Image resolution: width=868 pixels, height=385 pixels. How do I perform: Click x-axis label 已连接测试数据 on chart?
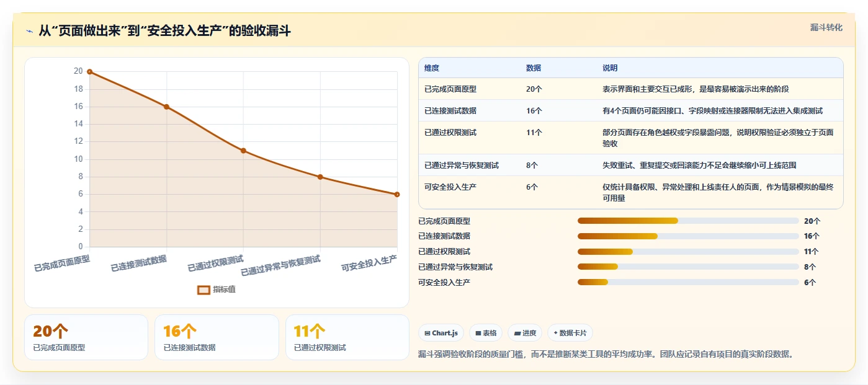pyautogui.click(x=139, y=263)
